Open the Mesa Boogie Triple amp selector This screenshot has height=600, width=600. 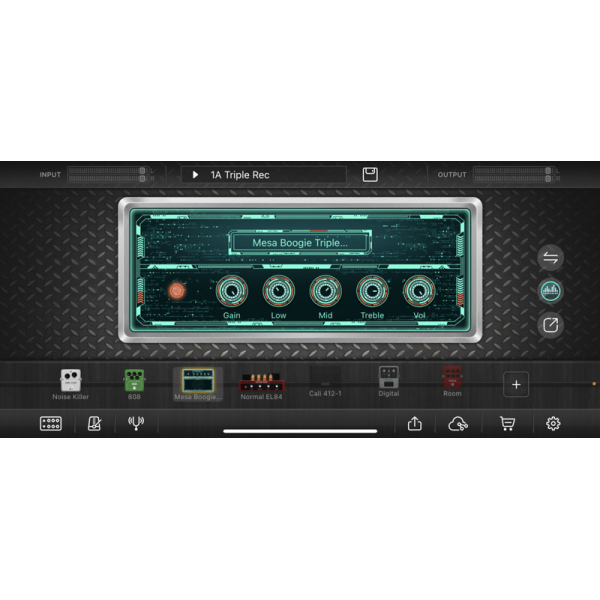(x=299, y=242)
